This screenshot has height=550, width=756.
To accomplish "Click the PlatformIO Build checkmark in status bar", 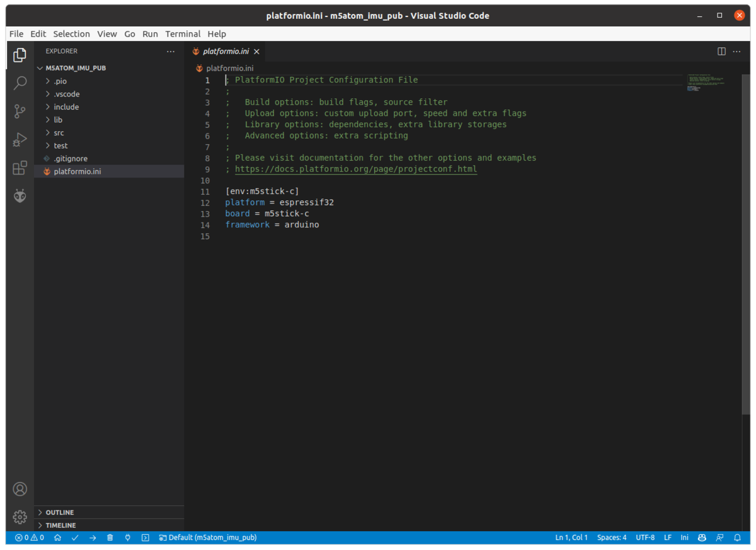I will 75,537.
